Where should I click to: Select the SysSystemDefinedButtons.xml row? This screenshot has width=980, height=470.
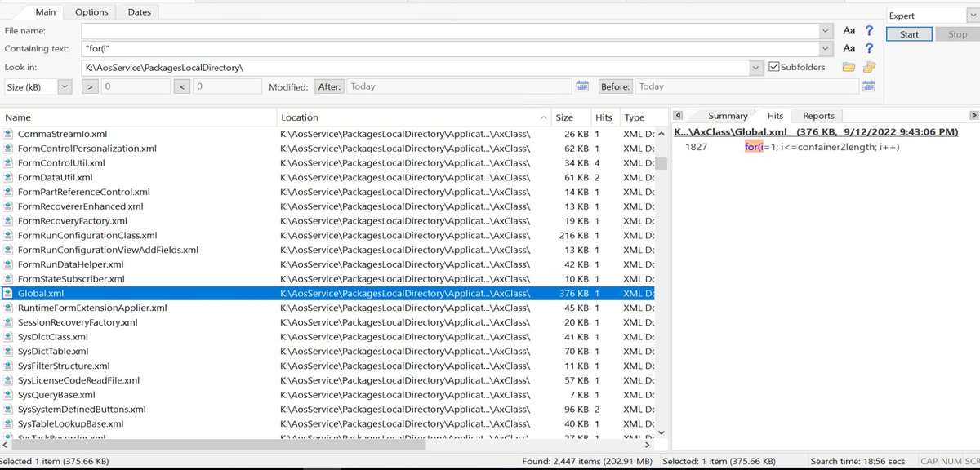327,409
